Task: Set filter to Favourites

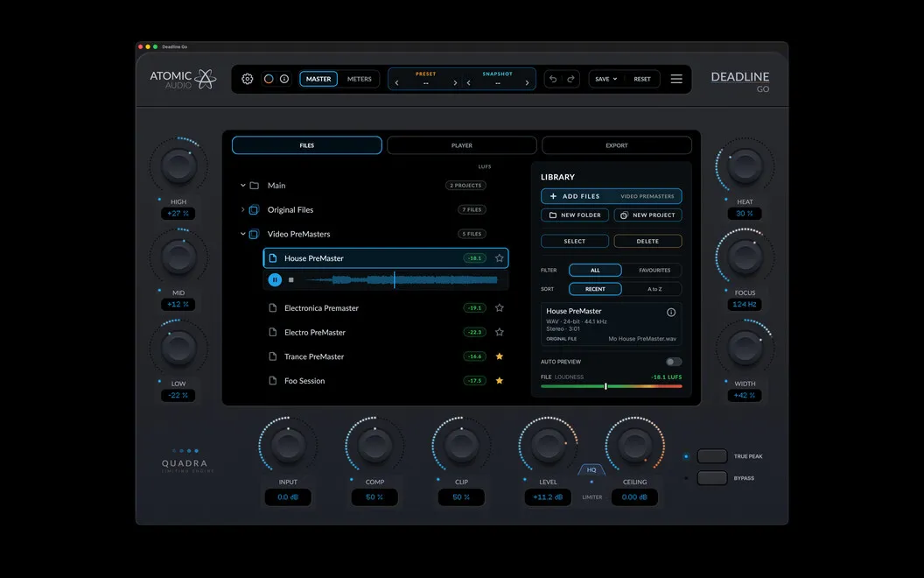Action: (x=654, y=270)
